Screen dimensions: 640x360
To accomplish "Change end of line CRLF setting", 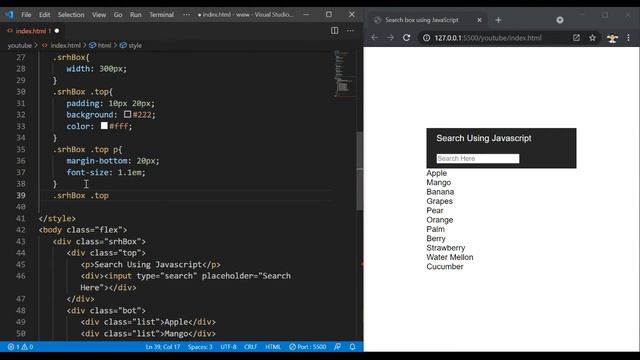I will coord(251,347).
